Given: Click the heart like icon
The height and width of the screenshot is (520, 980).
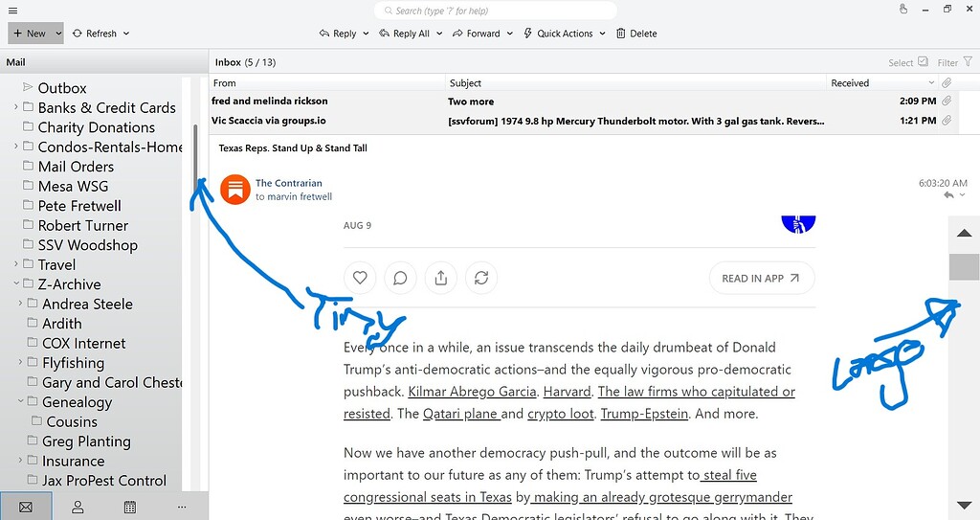Looking at the screenshot, I should tap(360, 278).
